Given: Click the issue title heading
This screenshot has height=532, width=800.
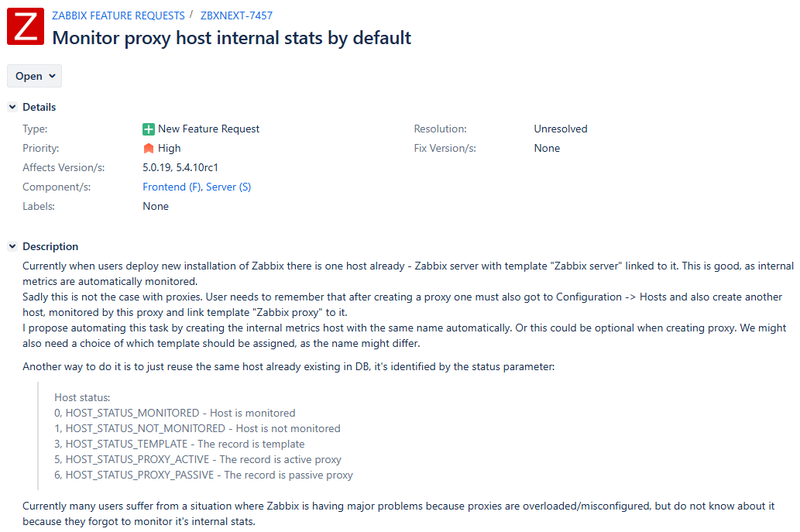Looking at the screenshot, I should point(232,38).
